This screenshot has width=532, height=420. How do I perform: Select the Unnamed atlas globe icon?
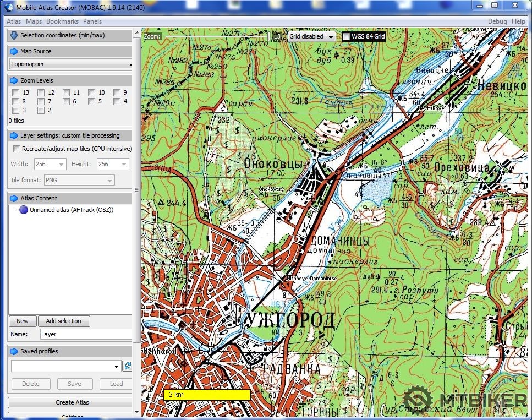(24, 210)
